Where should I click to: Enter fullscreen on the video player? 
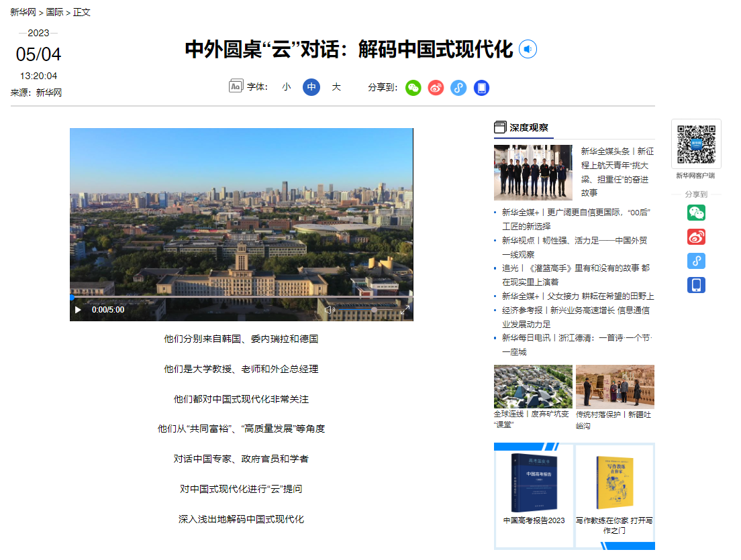[x=405, y=310]
